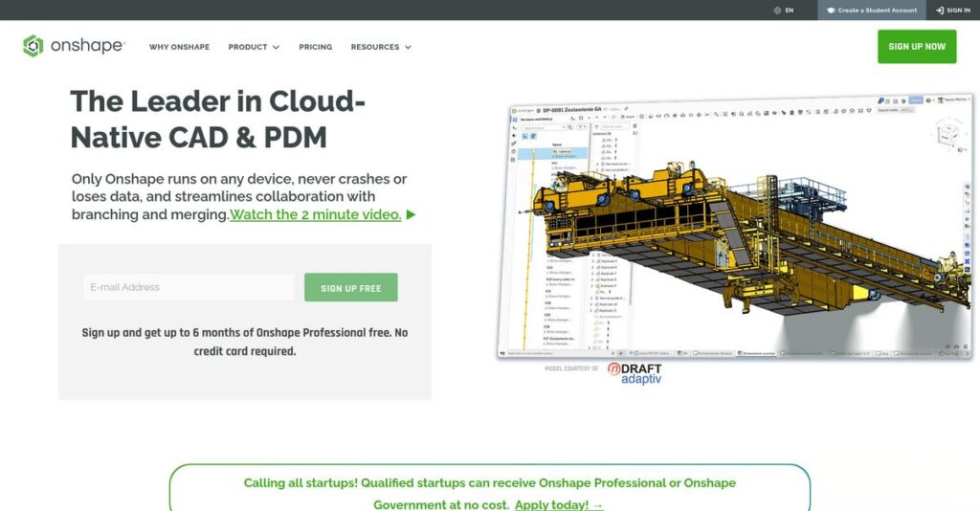Screen dimensions: 980x511
Task: Click the Sign Up Free button
Action: coord(350,287)
